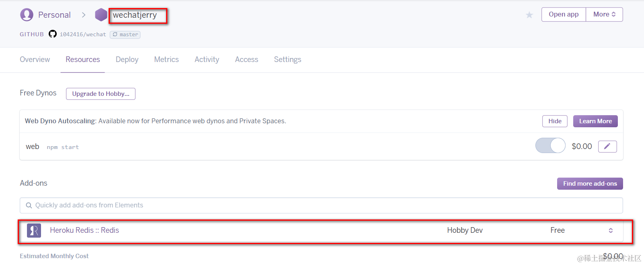Go to the Metrics tab
This screenshot has height=265, width=644.
pyautogui.click(x=167, y=60)
